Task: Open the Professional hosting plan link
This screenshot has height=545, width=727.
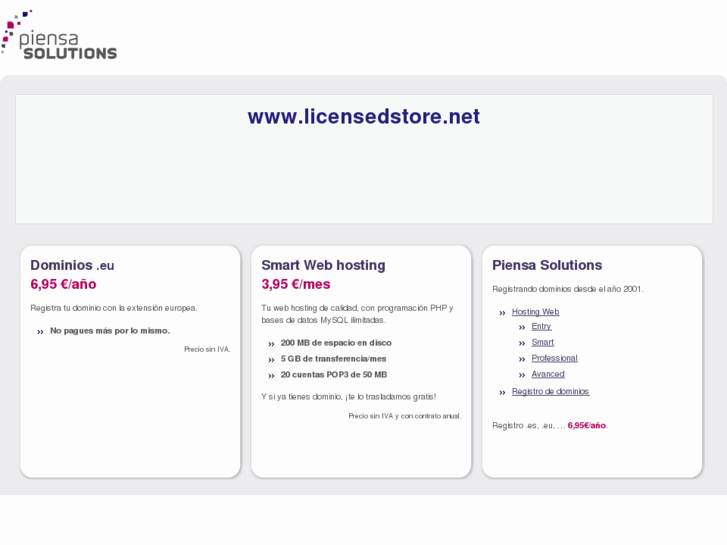Action: [x=555, y=358]
